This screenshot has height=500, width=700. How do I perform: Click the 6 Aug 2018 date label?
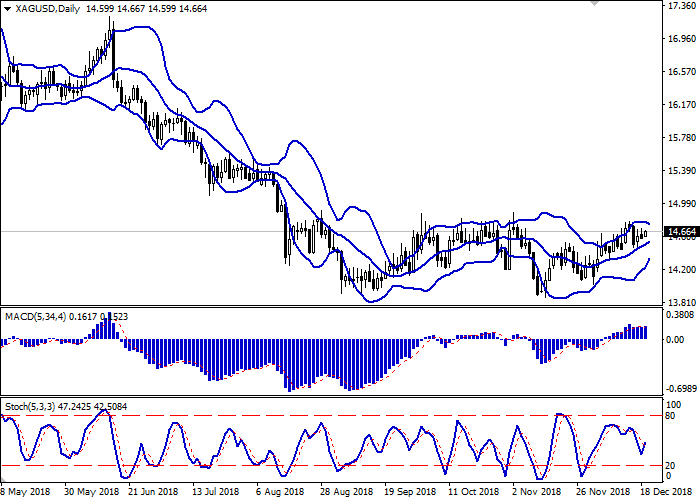[279, 493]
